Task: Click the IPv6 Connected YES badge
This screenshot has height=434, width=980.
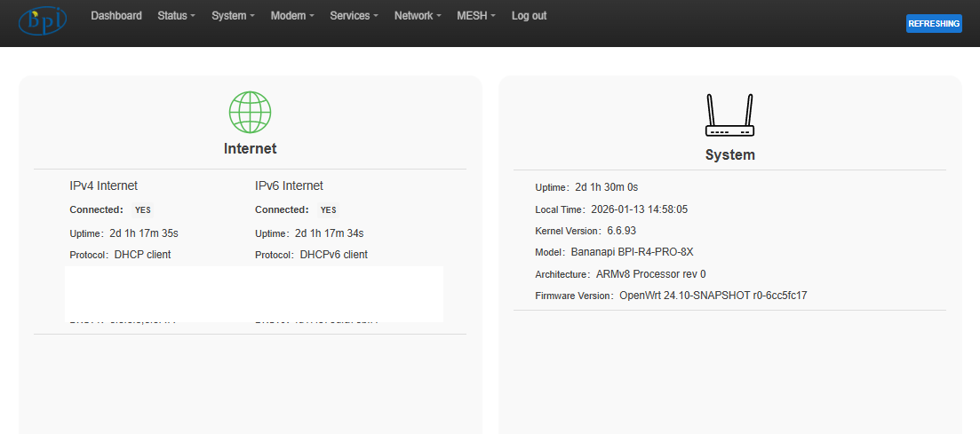Action: [328, 210]
